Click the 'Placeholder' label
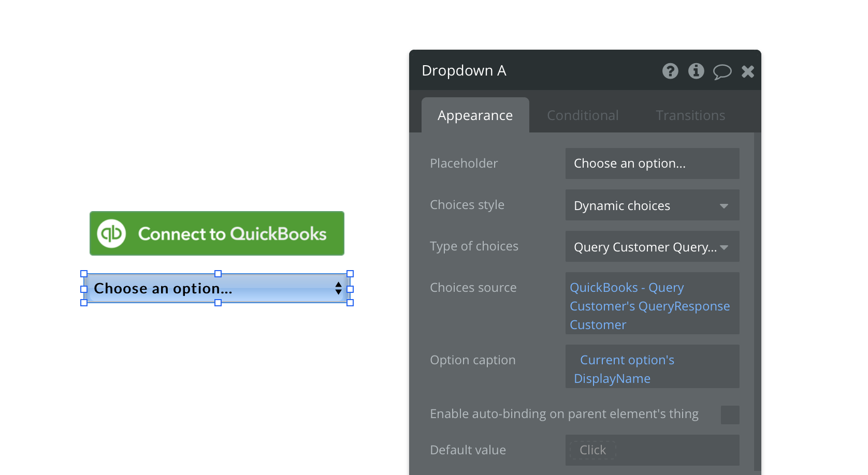Image resolution: width=868 pixels, height=475 pixels. (x=464, y=164)
